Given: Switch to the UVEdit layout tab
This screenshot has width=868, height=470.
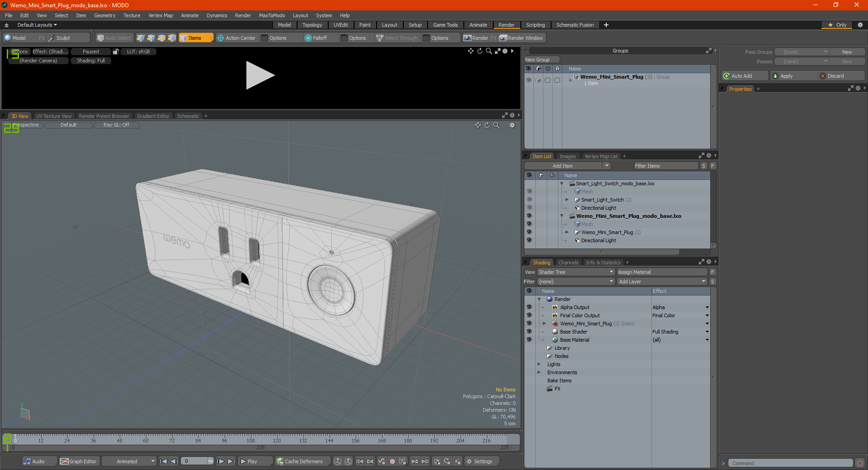Looking at the screenshot, I should 340,25.
